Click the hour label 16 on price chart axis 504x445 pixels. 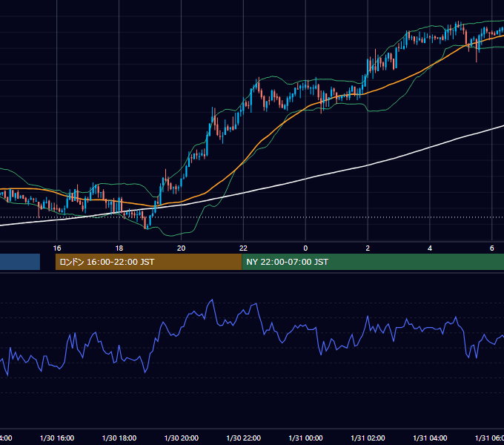[x=57, y=248]
